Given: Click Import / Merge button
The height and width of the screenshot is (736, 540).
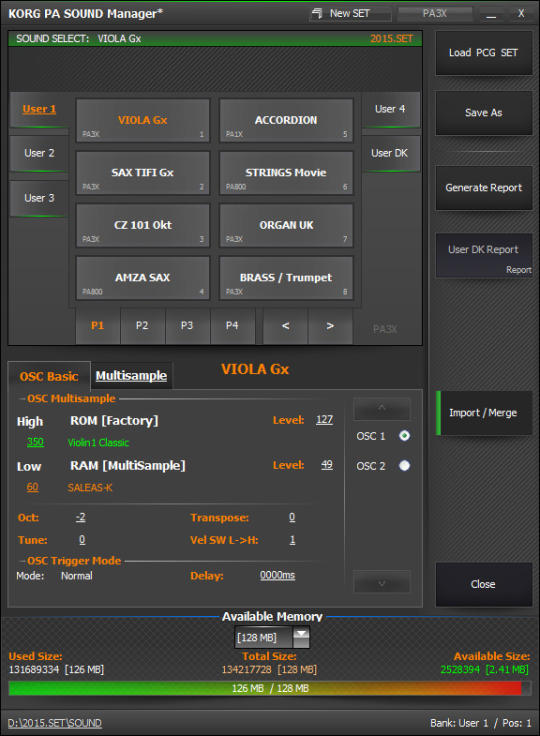Looking at the screenshot, I should point(484,413).
